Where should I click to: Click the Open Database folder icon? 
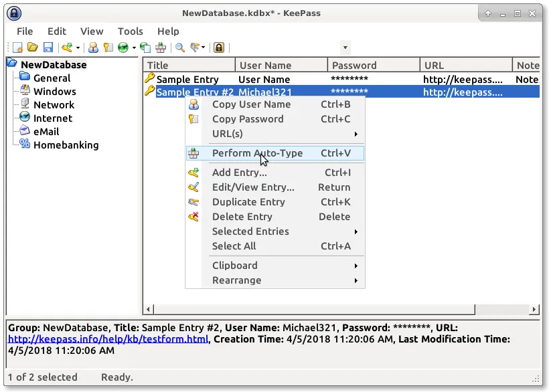coord(32,47)
